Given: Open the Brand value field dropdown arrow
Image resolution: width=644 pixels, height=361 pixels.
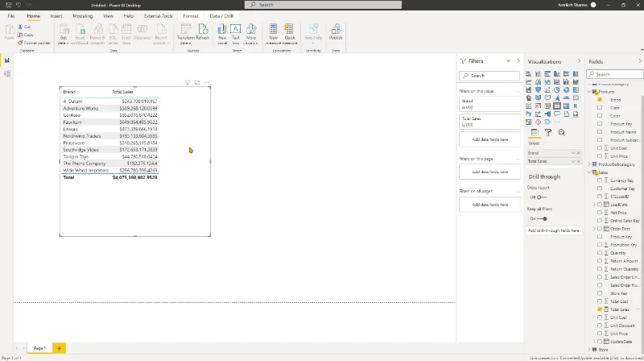Looking at the screenshot, I should click(573, 153).
